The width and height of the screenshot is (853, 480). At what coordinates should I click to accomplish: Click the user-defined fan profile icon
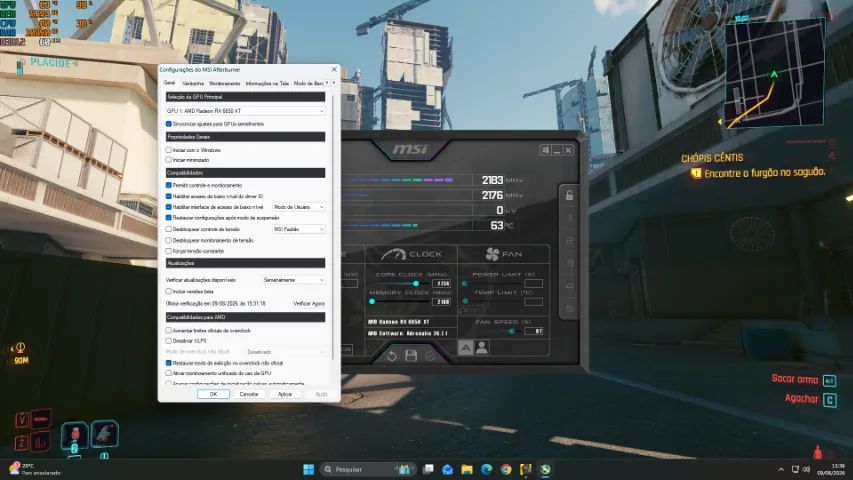(x=482, y=348)
